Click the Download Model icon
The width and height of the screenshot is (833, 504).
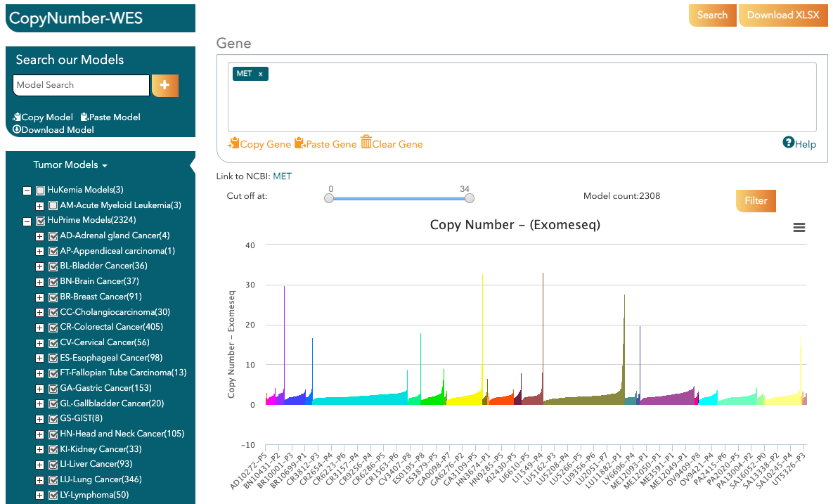[17, 129]
